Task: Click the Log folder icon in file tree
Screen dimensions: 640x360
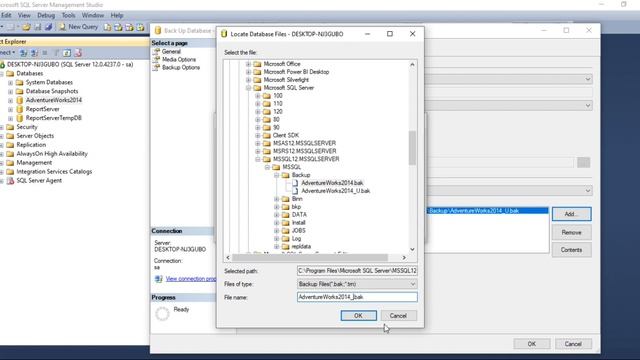Action: tap(285, 238)
